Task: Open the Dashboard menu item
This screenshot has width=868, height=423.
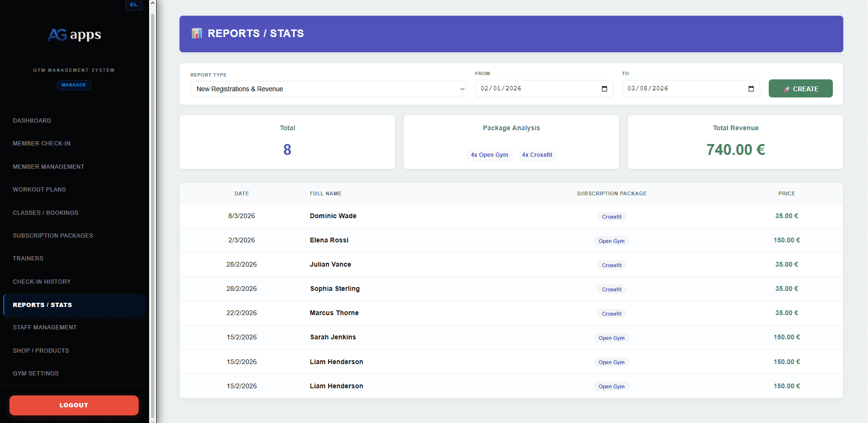Action: click(x=32, y=121)
